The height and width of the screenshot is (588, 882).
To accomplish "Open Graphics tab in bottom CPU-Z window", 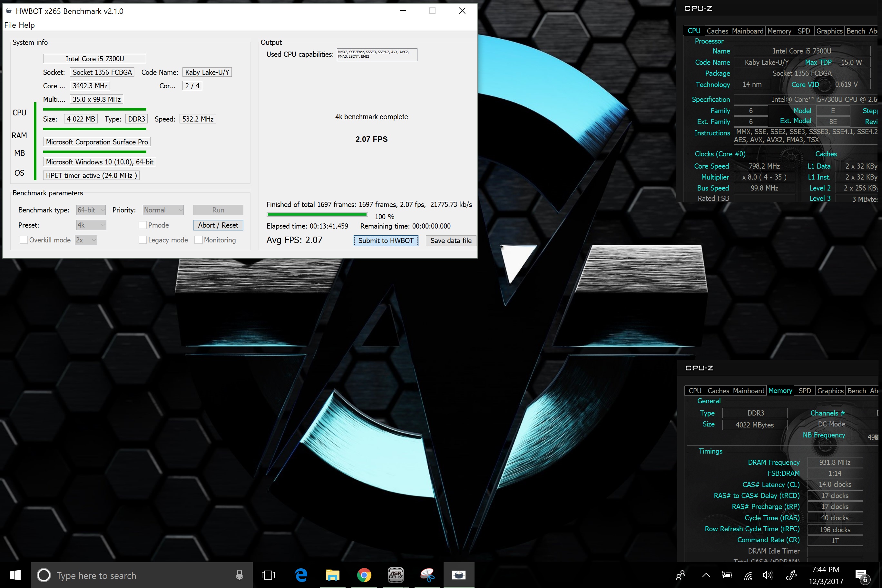I will click(x=830, y=391).
